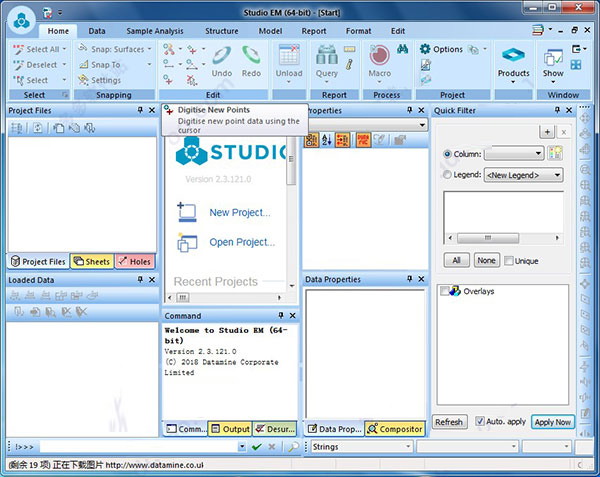Open the New Legend combo box

(x=523, y=175)
